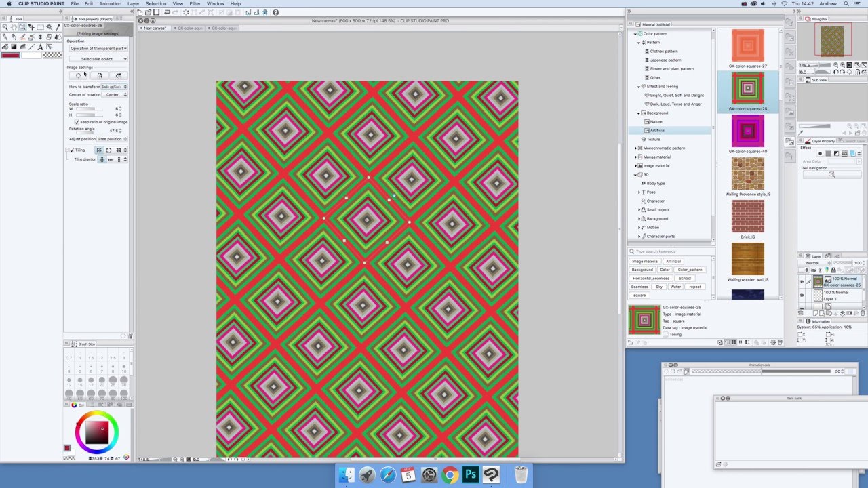Click the Border effect icon in Layer Property
This screenshot has height=488, width=868.
click(x=820, y=153)
